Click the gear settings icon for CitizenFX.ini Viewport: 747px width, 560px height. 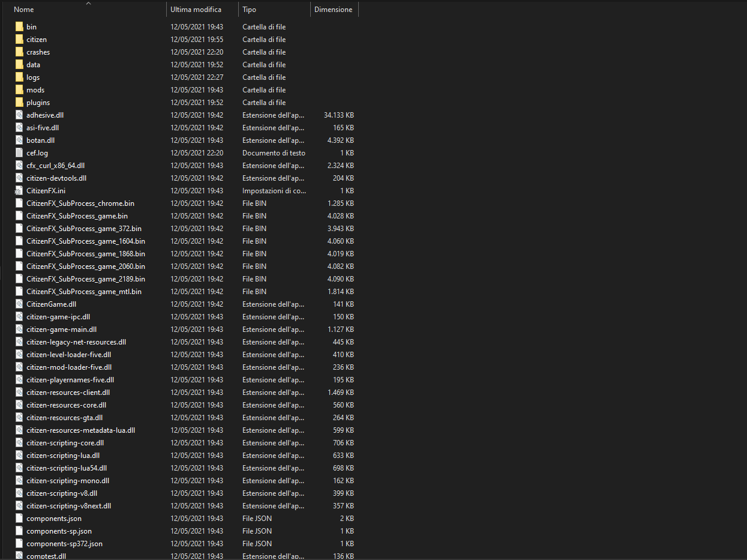point(19,190)
